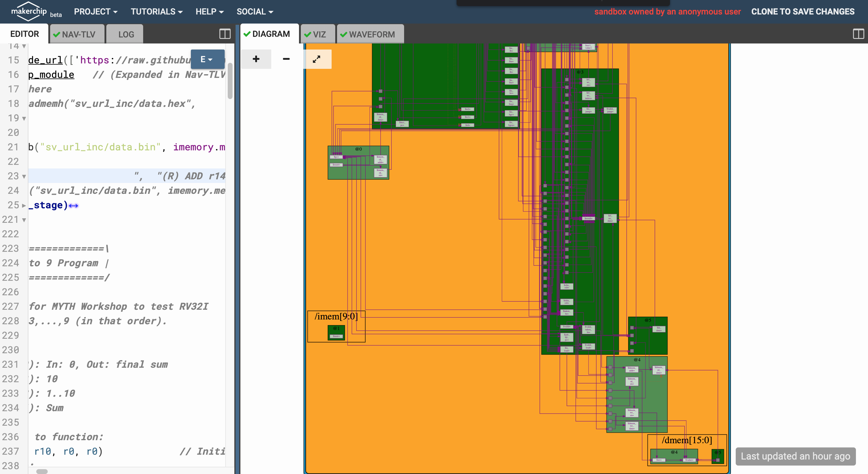The image size is (868, 474).
Task: Click the zoom in icon in diagram panel
Action: (256, 58)
